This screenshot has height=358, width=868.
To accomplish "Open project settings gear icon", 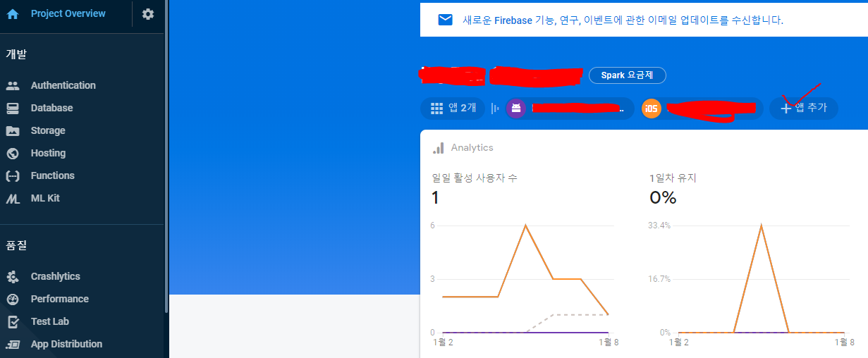I will (148, 13).
